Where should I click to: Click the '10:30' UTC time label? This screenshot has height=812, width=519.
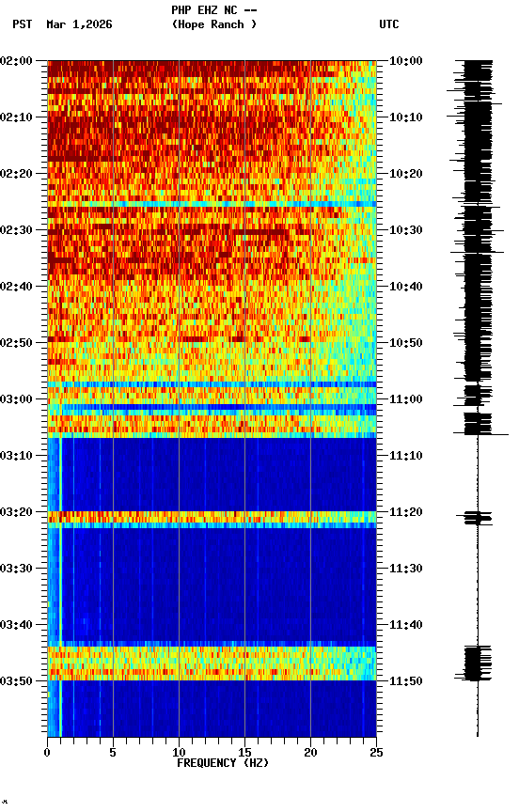coord(406,230)
